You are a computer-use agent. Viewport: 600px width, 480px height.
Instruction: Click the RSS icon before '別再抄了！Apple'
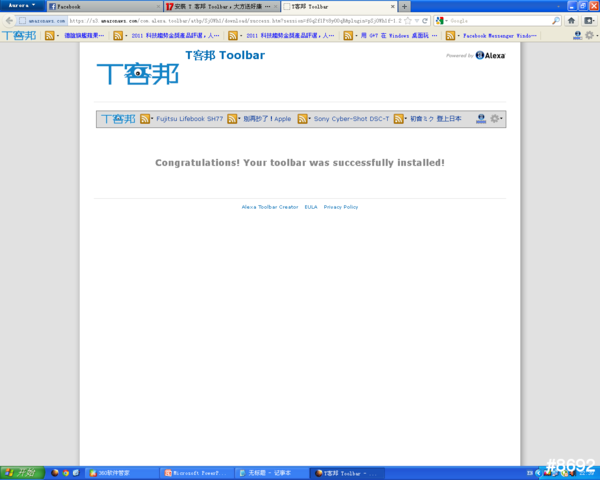(232, 119)
